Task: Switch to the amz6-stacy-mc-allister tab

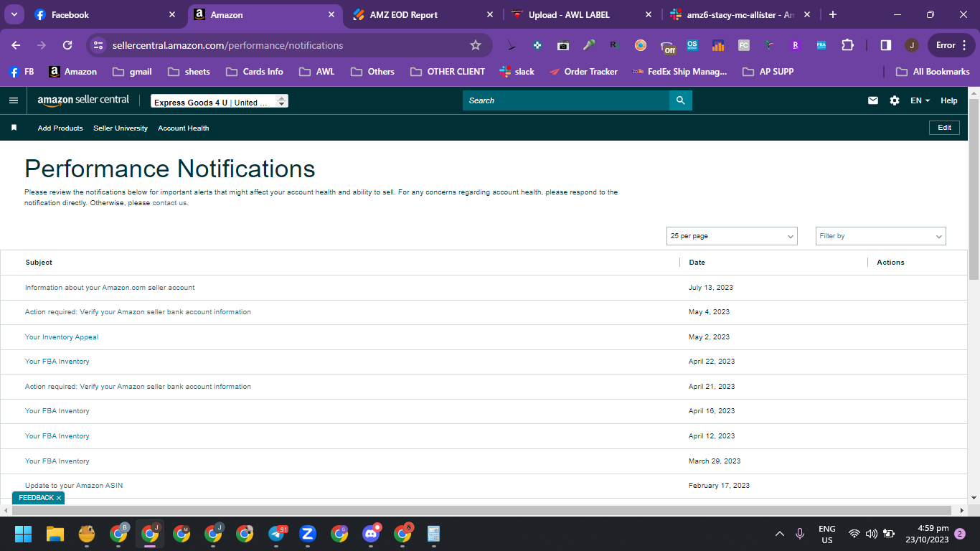Action: [739, 15]
